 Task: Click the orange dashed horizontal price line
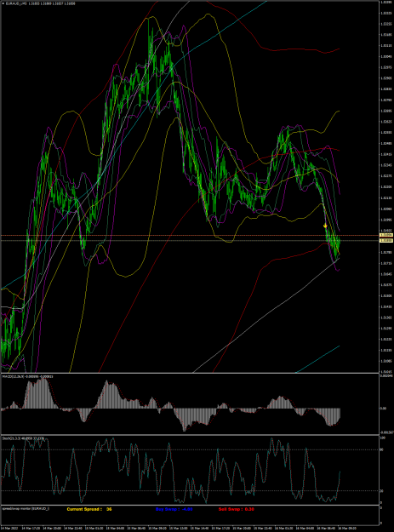point(189,235)
